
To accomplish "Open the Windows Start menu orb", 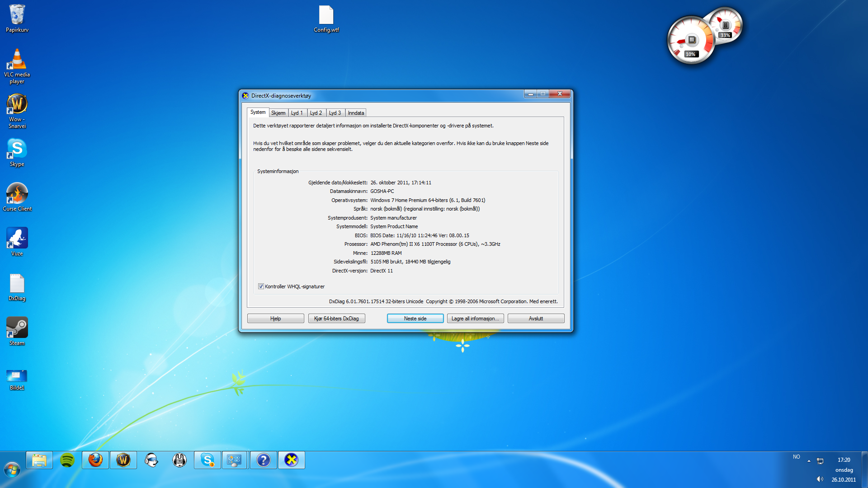I will tap(12, 470).
